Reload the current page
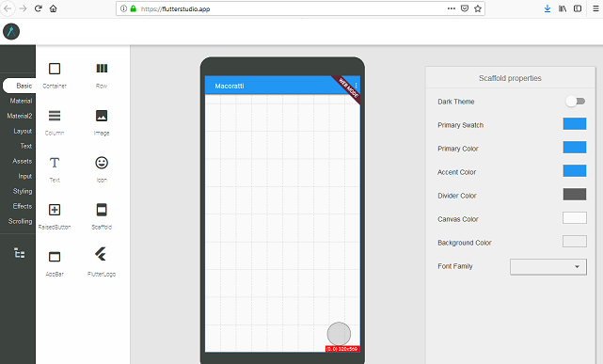Viewport: 603px width, 364px height. 38,8
